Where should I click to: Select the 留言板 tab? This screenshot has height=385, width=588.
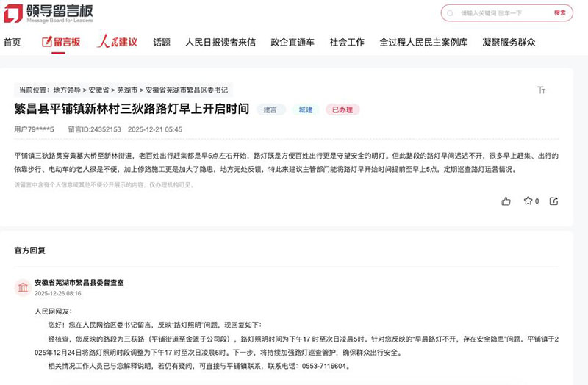(x=61, y=42)
